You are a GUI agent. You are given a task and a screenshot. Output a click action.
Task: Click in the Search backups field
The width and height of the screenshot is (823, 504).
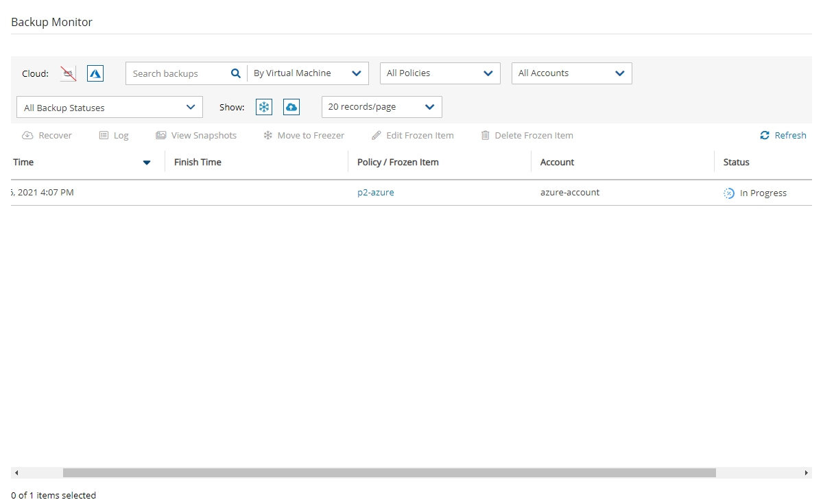(x=177, y=73)
